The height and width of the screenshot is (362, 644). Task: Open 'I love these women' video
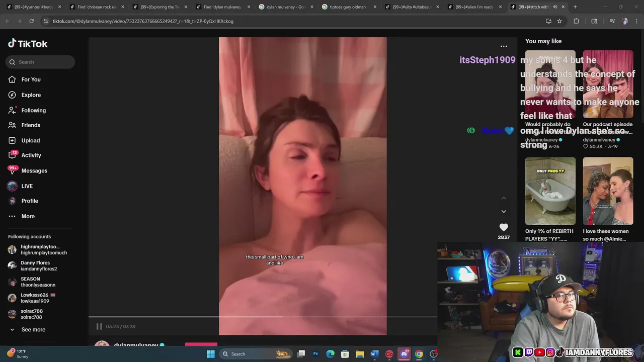(608, 191)
